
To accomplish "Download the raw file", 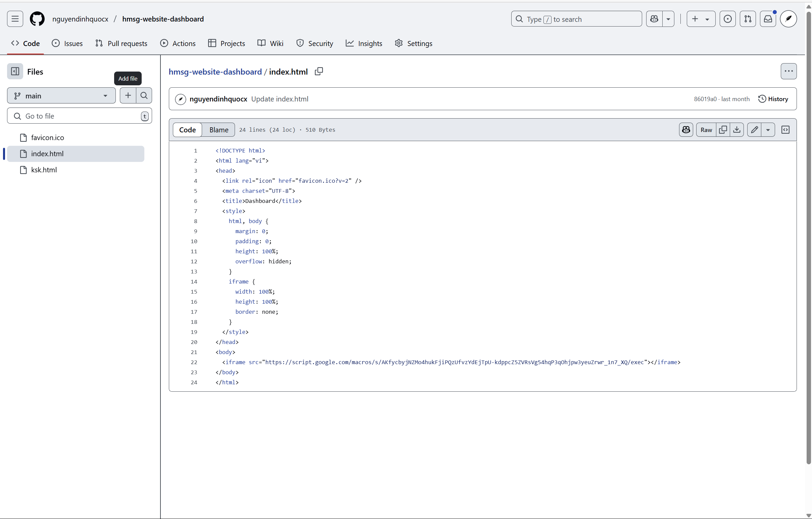I will [x=737, y=130].
